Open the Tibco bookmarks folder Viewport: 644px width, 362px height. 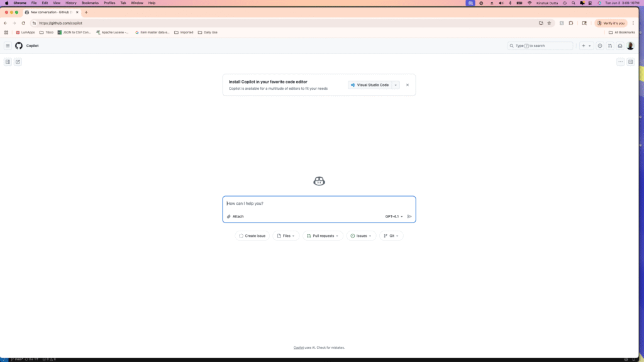[x=47, y=33]
